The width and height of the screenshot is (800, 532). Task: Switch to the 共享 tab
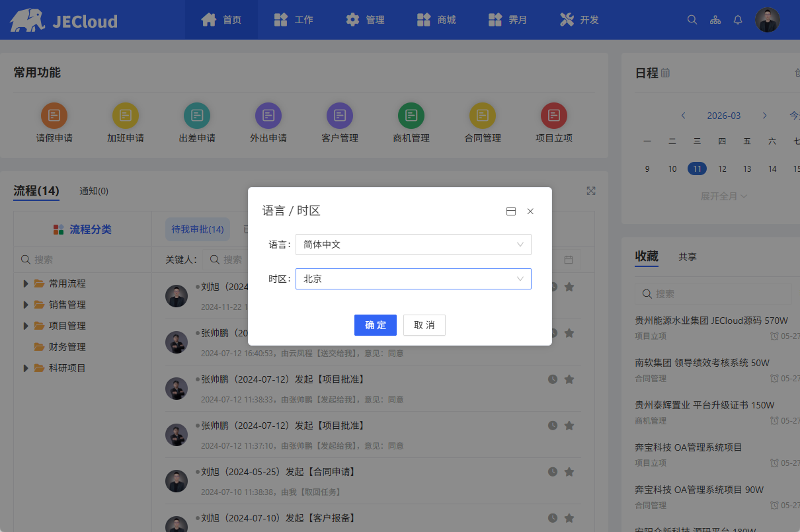688,257
